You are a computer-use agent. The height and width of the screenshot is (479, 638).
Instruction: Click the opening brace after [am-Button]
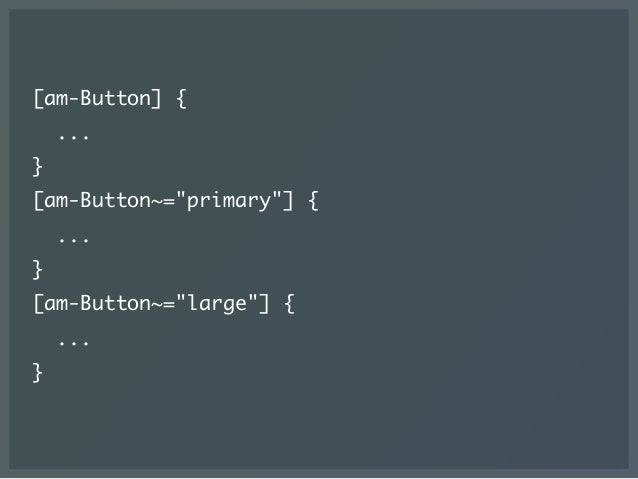coord(182,99)
